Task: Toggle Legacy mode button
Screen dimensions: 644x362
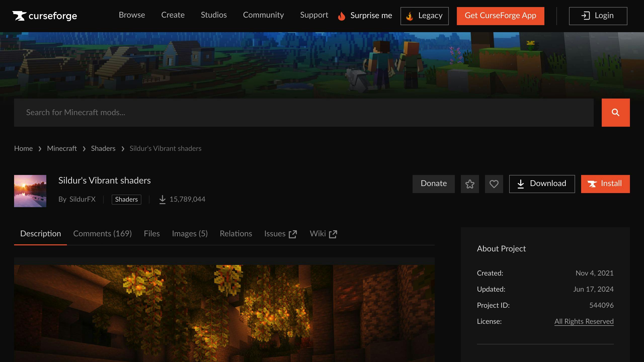Action: coord(425,16)
